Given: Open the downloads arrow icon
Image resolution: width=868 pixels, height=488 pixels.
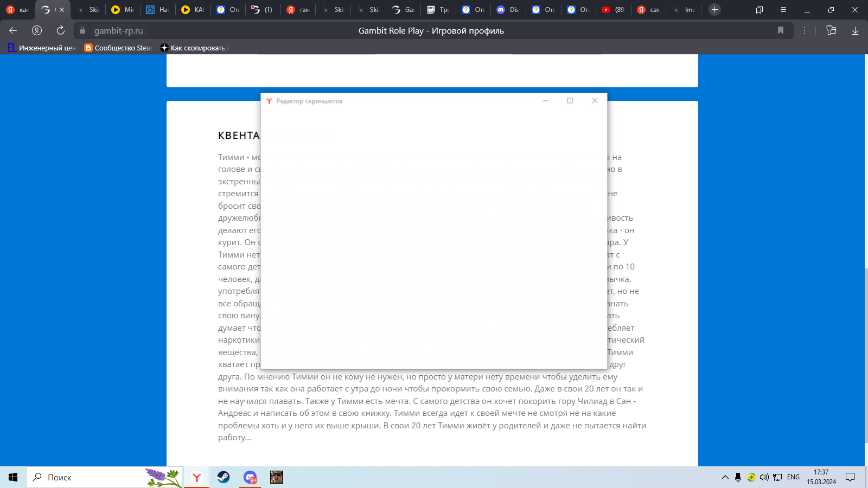Looking at the screenshot, I should (855, 30).
